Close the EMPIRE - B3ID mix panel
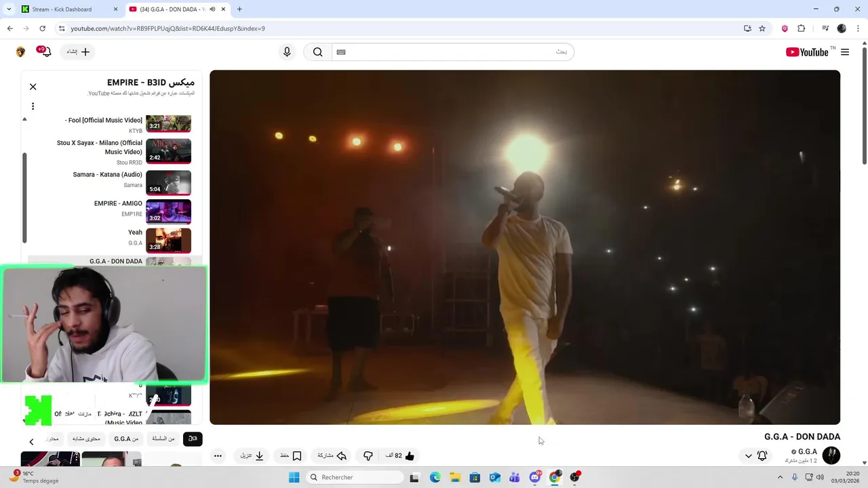 (33, 87)
